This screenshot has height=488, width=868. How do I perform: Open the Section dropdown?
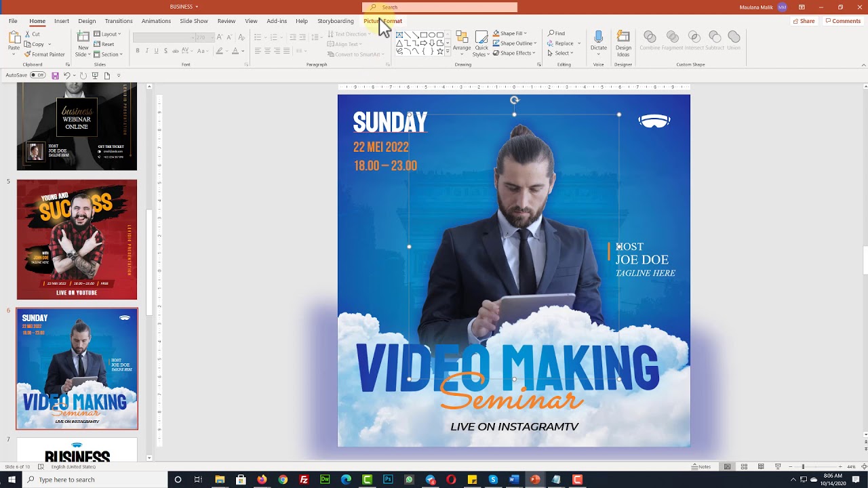point(108,54)
